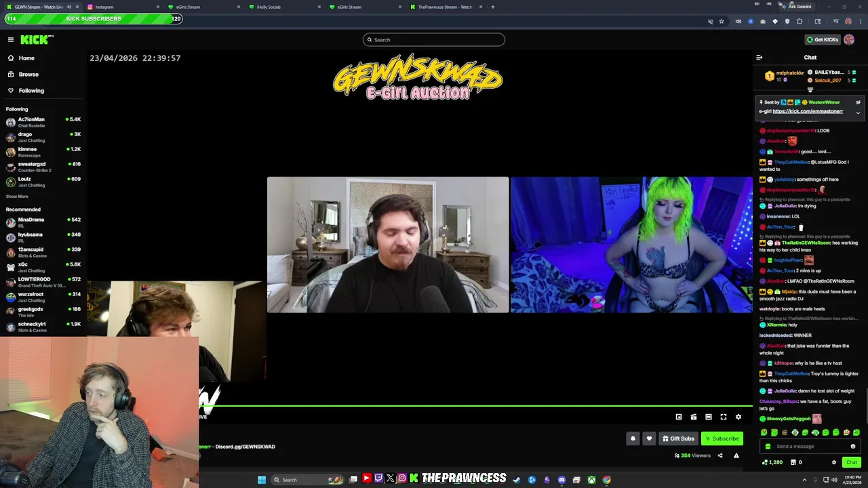The width and height of the screenshot is (868, 488).
Task: Click chat panel scrollbar
Action: pyautogui.click(x=865, y=407)
